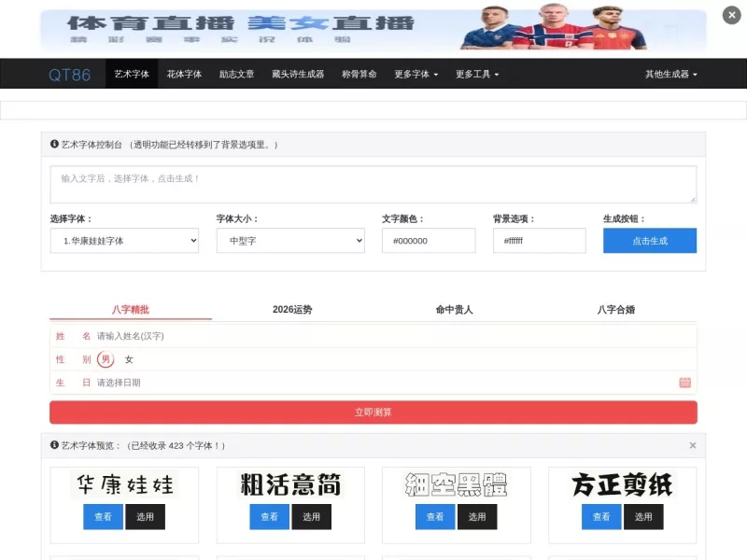Click the 粗活意简 font preview image
Image resolution: width=747 pixels, height=560 pixels.
click(290, 484)
